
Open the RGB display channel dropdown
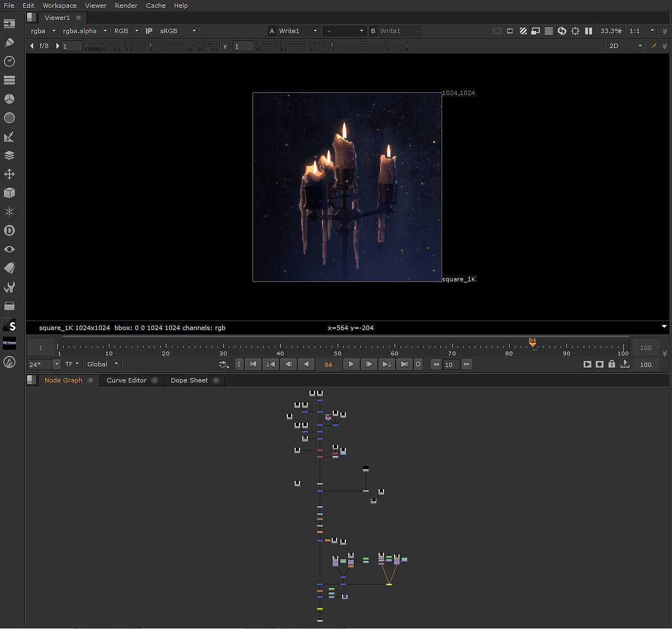(126, 31)
